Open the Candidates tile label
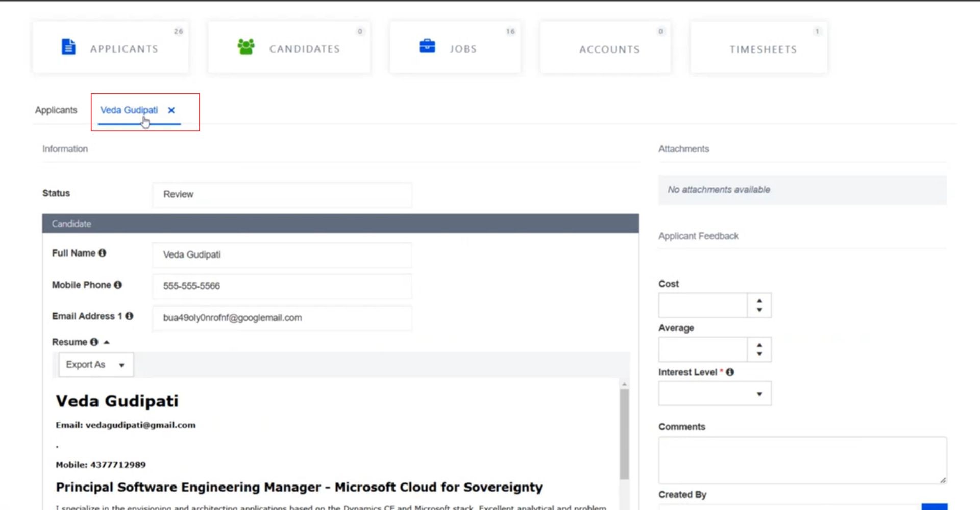This screenshot has width=980, height=510. point(305,49)
